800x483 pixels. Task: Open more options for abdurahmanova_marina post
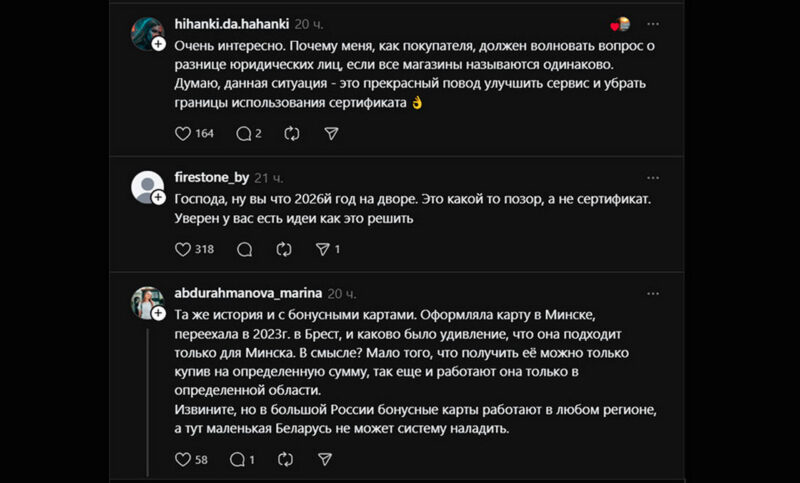pos(653,292)
